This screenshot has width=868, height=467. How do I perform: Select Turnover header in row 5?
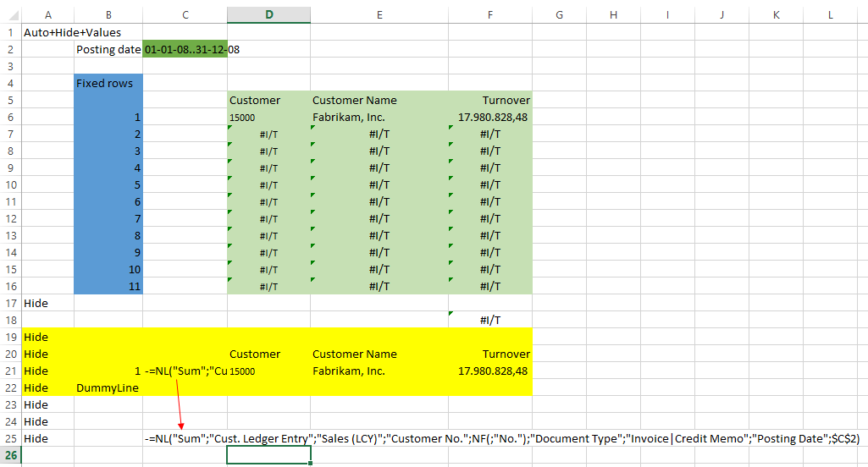(490, 100)
